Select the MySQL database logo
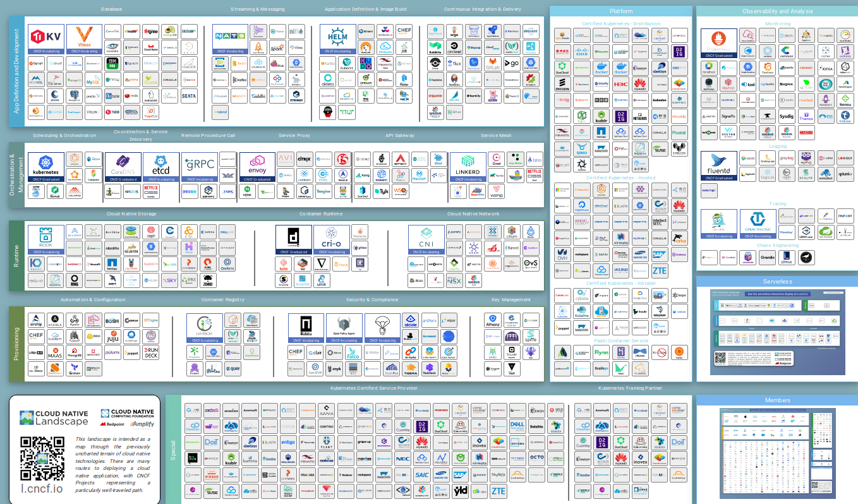This screenshot has width=858, height=504. pos(94,80)
